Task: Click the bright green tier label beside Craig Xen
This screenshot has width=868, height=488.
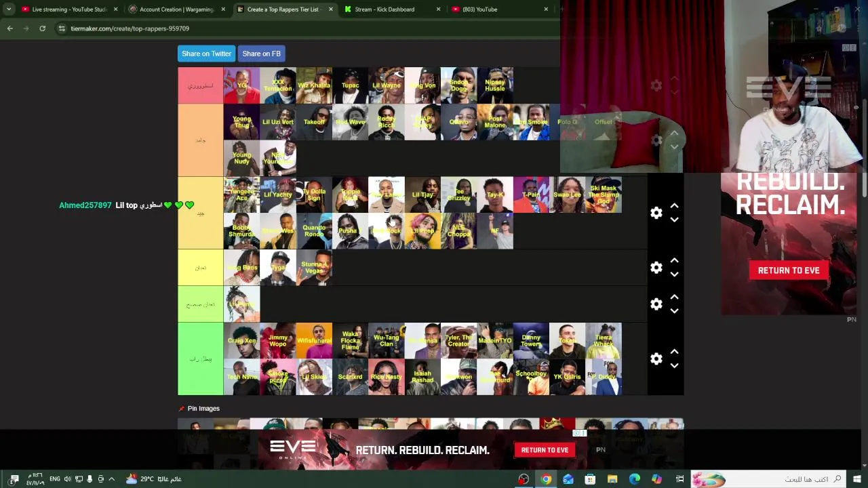Action: pos(201,359)
